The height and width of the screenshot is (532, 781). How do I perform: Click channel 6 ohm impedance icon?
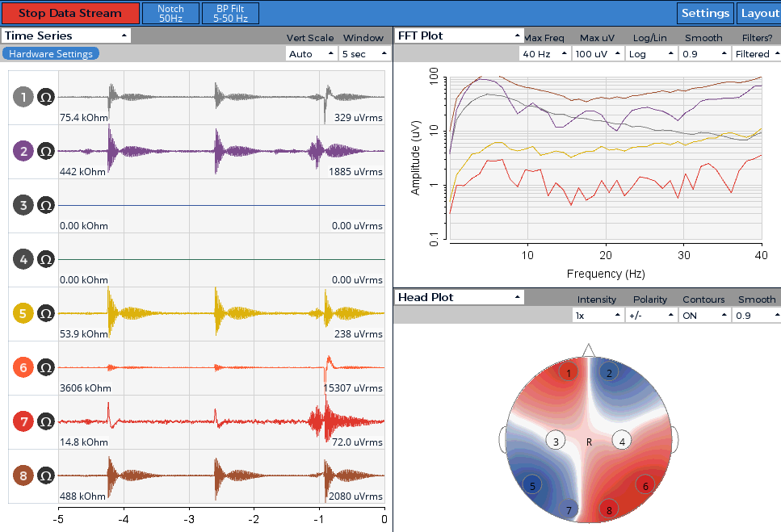(x=46, y=367)
